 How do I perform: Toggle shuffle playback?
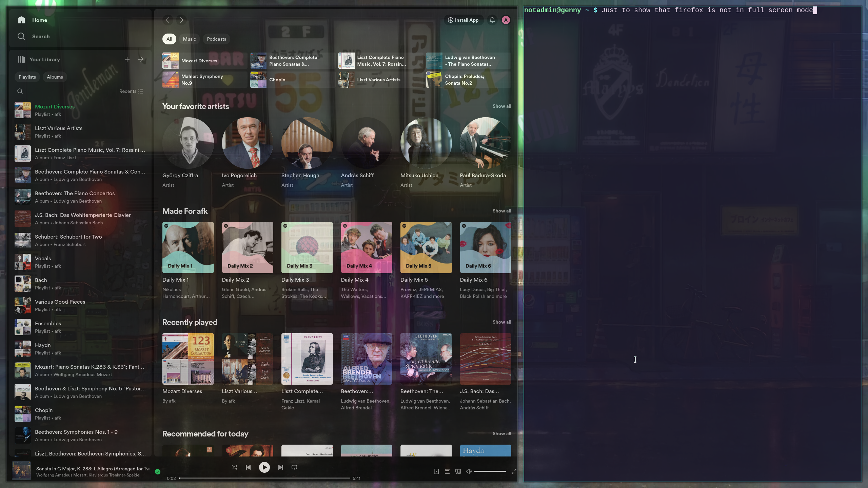click(234, 467)
